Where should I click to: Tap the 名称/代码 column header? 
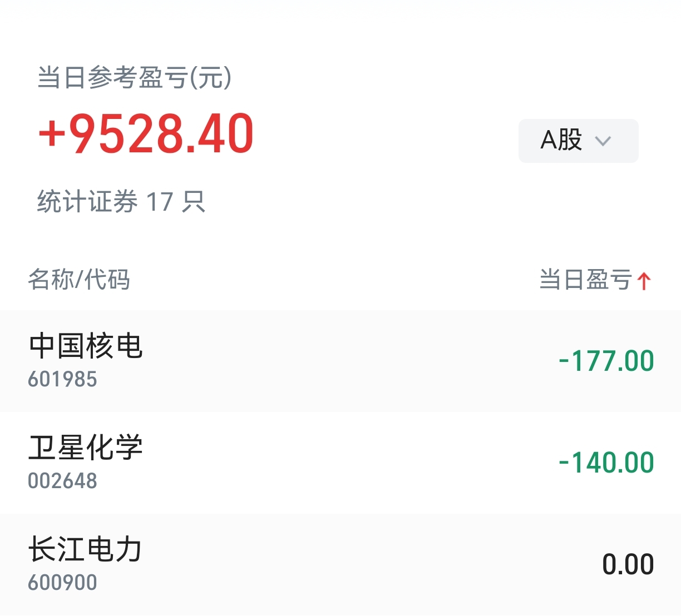[x=79, y=279]
